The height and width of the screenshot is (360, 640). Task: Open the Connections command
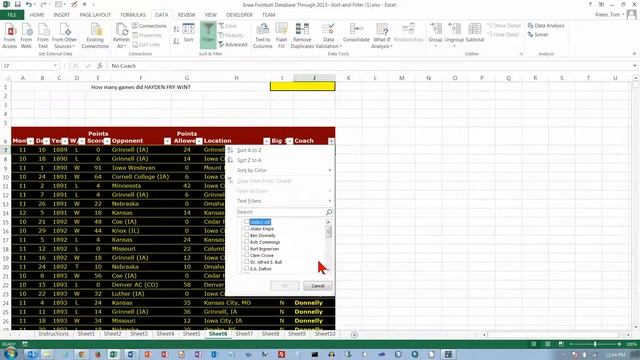coord(149,26)
